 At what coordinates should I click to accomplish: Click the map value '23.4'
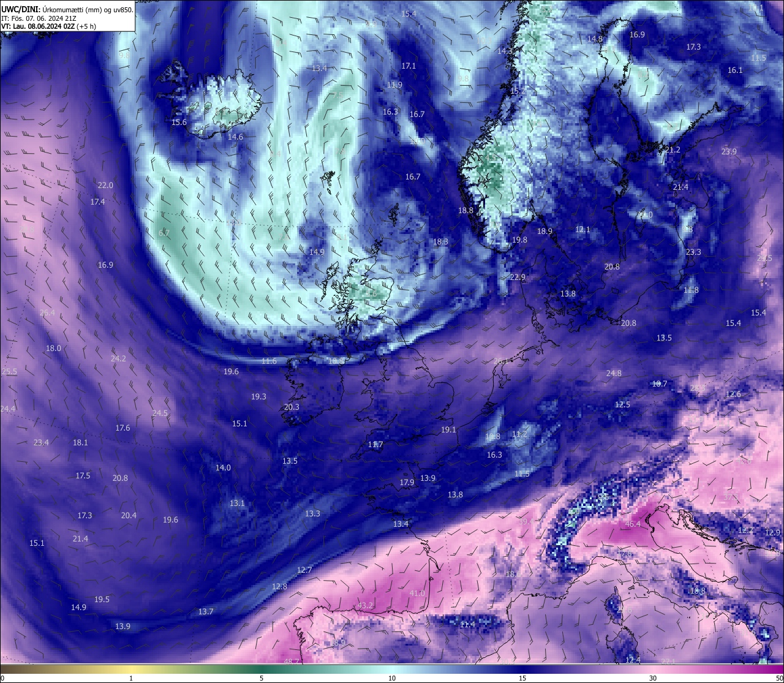pyautogui.click(x=41, y=442)
